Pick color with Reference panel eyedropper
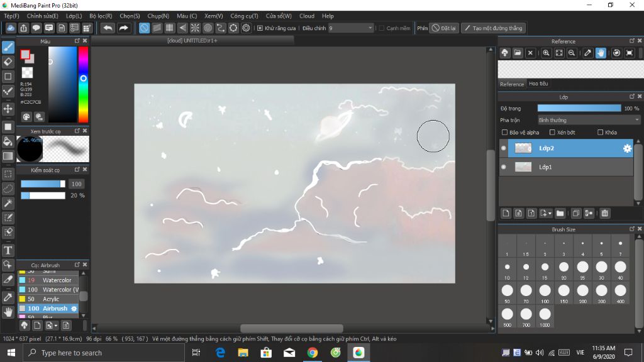 588,53
